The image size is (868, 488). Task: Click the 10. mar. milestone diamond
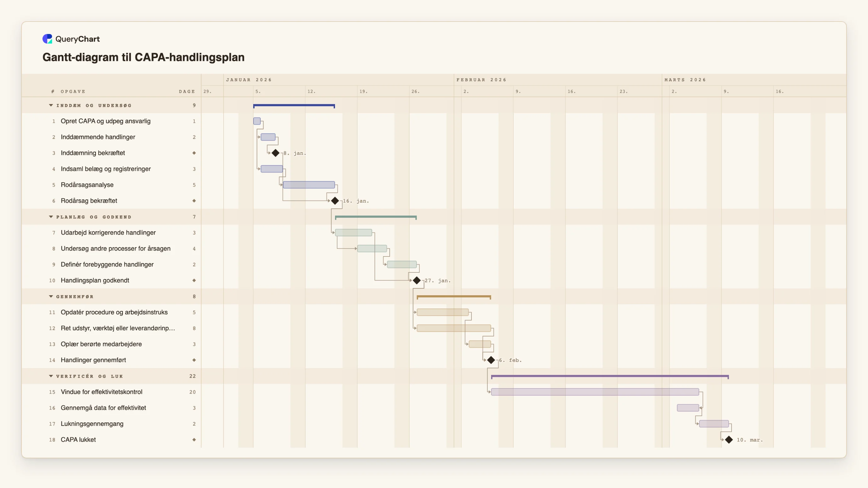click(729, 440)
